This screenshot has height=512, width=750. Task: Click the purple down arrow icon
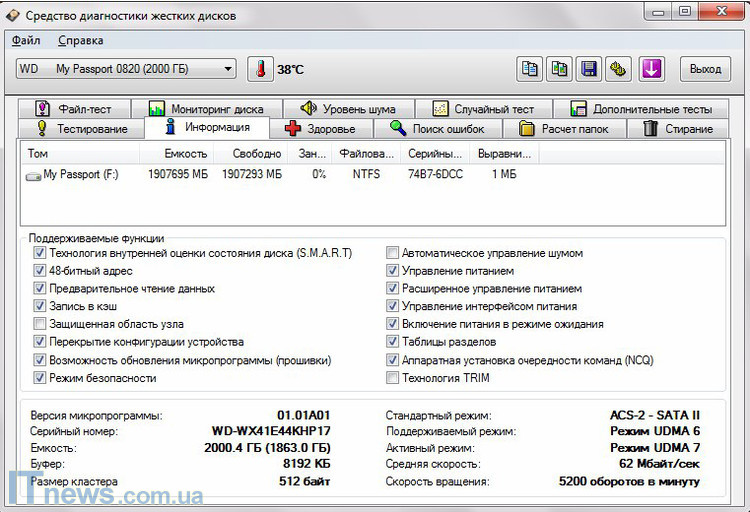tap(651, 69)
